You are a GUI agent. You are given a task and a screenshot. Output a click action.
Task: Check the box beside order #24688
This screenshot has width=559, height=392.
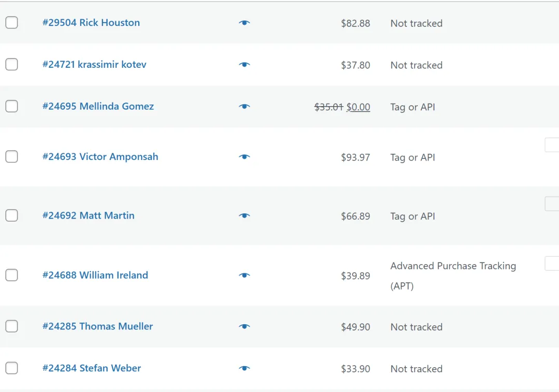tap(11, 275)
